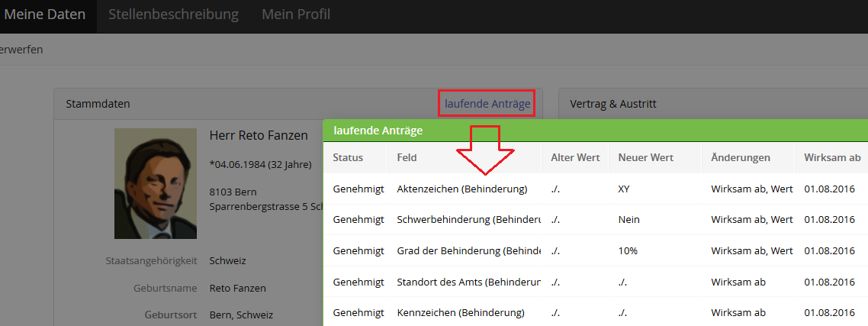The height and width of the screenshot is (326, 868).
Task: Click Genehmigt status in Aktenzeichen row
Action: click(x=358, y=189)
